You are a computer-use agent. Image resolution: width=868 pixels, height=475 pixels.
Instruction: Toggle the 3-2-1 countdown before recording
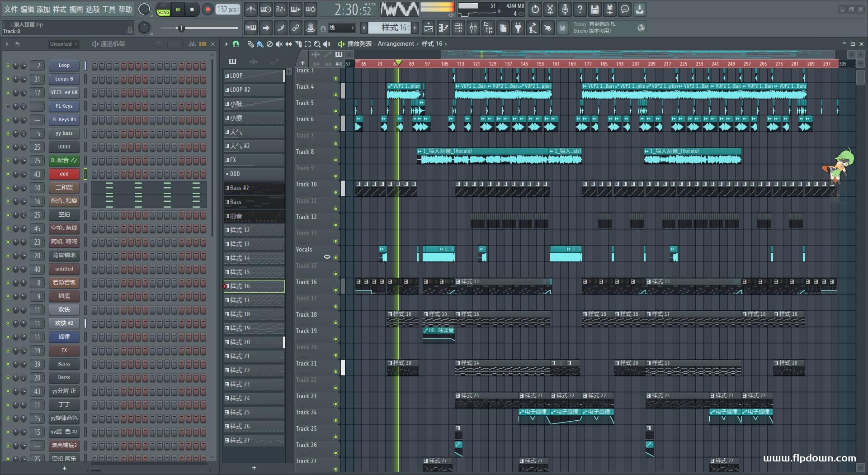[x=281, y=9]
